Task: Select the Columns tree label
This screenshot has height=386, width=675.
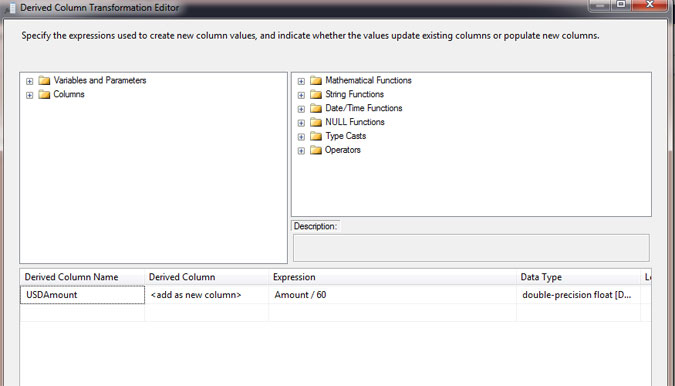Action: pyautogui.click(x=69, y=94)
